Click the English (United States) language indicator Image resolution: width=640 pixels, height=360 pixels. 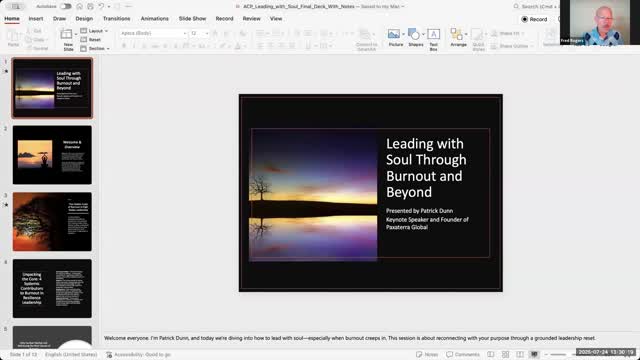[x=71, y=354]
